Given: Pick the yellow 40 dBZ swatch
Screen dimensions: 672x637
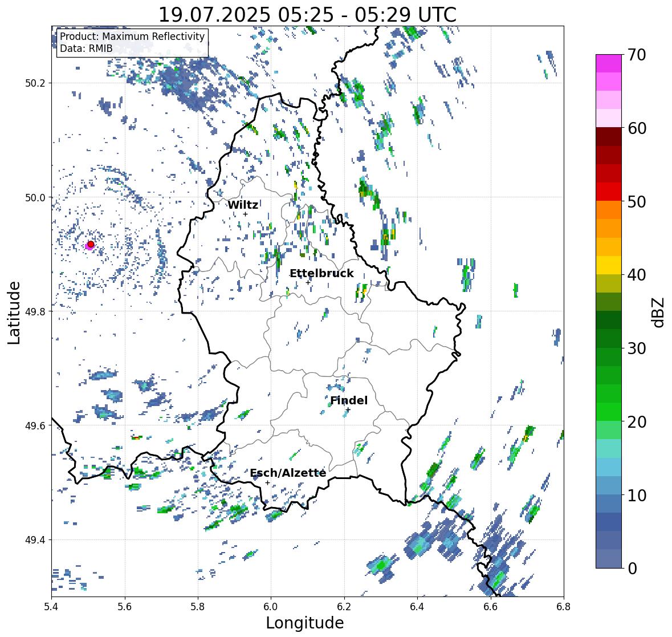Looking at the screenshot, I should [x=609, y=265].
